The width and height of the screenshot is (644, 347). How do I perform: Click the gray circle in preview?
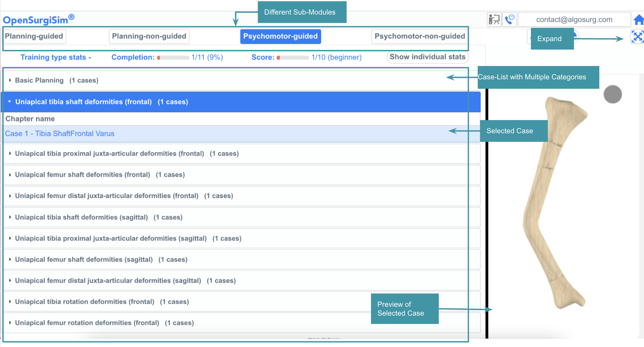[x=613, y=94]
